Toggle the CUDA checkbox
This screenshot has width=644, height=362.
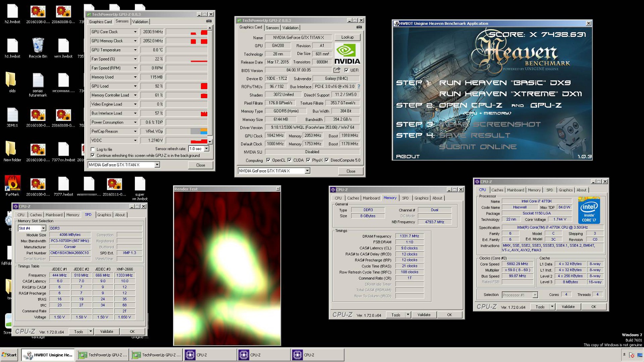(x=289, y=160)
